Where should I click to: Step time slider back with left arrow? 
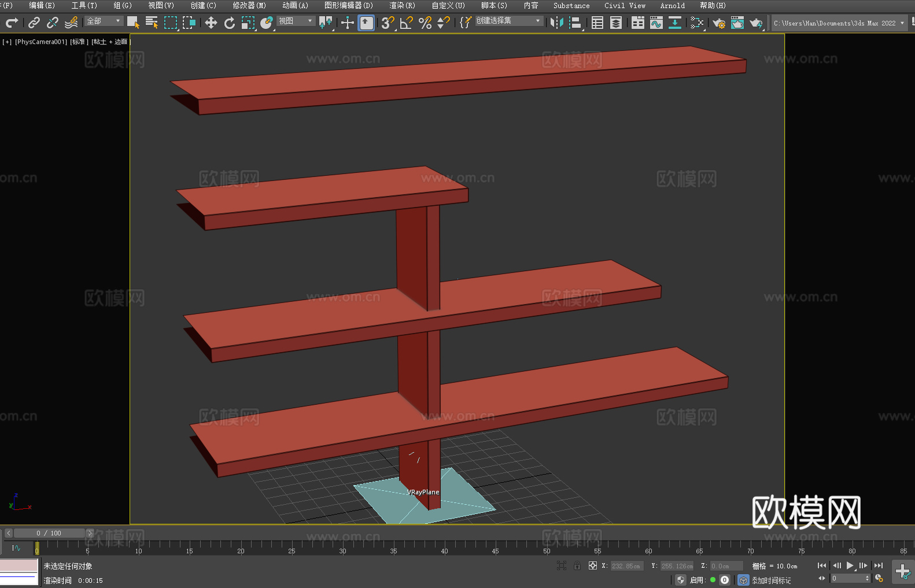point(9,533)
